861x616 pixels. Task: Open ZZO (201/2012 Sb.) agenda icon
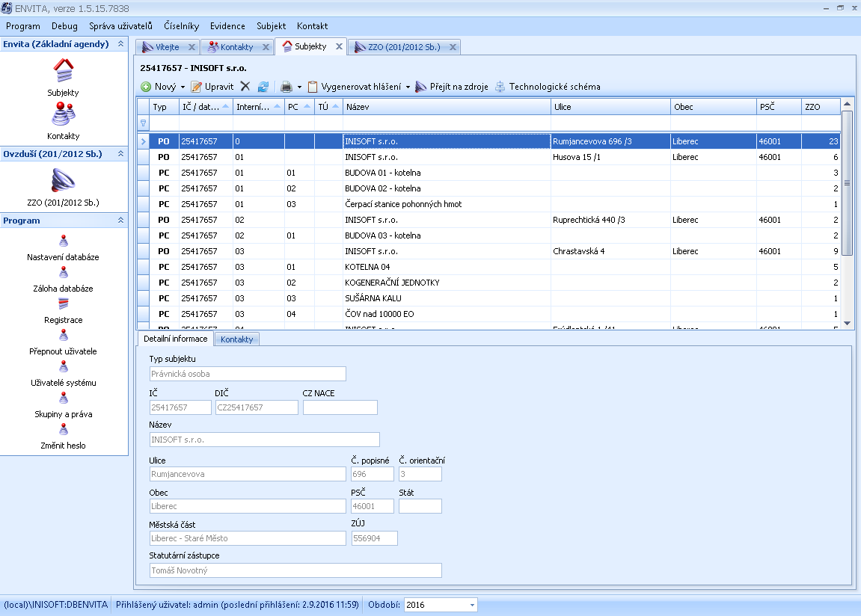pyautogui.click(x=63, y=186)
